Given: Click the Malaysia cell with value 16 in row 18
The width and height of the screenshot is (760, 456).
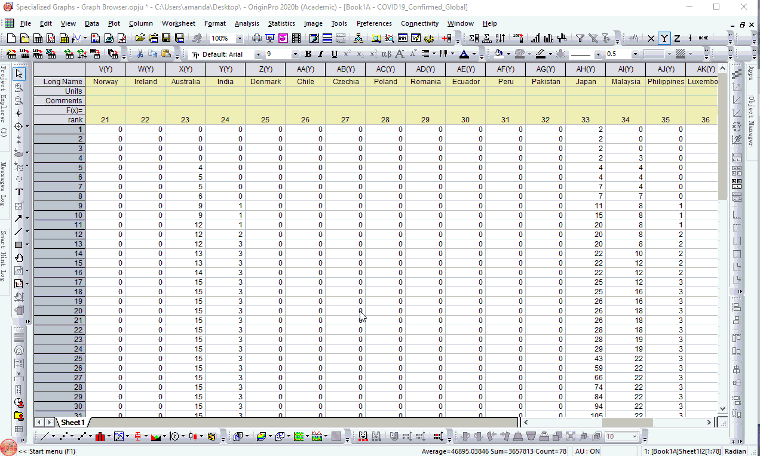Looking at the screenshot, I should (625, 292).
